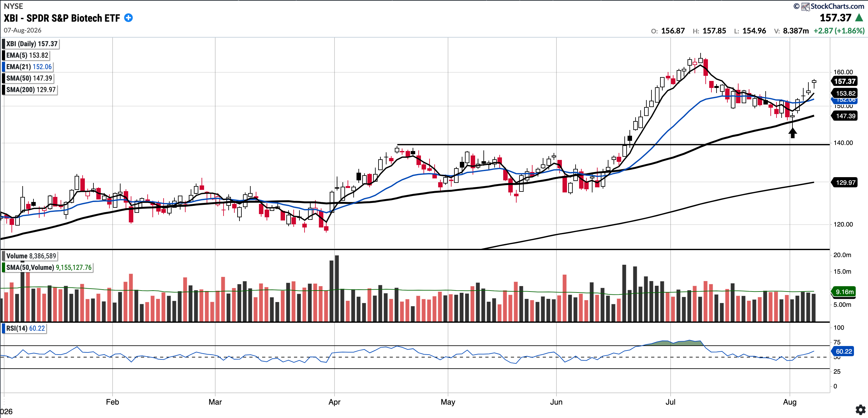
Task: Click the Aug label on the time axis
Action: [790, 402]
